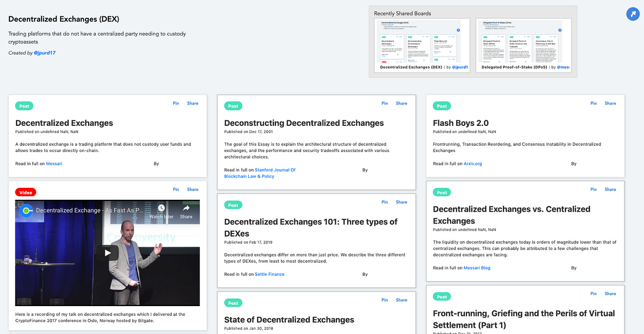The image size is (644, 334).
Task: Open @jpurd17 creator profile link
Action: tap(45, 53)
